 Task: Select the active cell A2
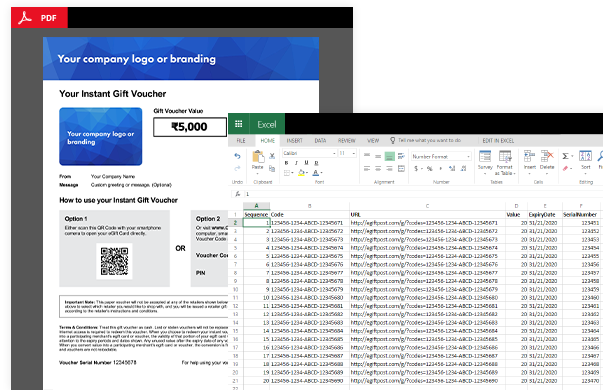(257, 223)
